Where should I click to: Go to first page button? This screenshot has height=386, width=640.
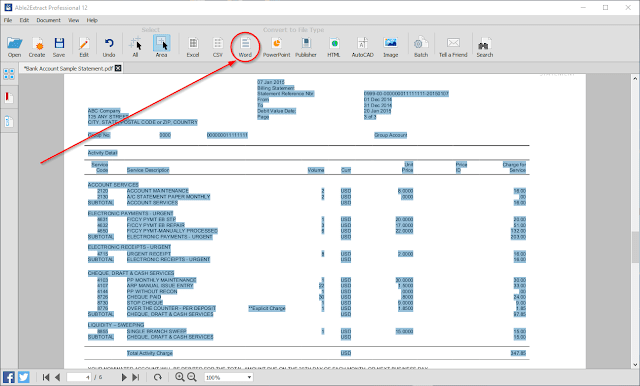pos(46,377)
